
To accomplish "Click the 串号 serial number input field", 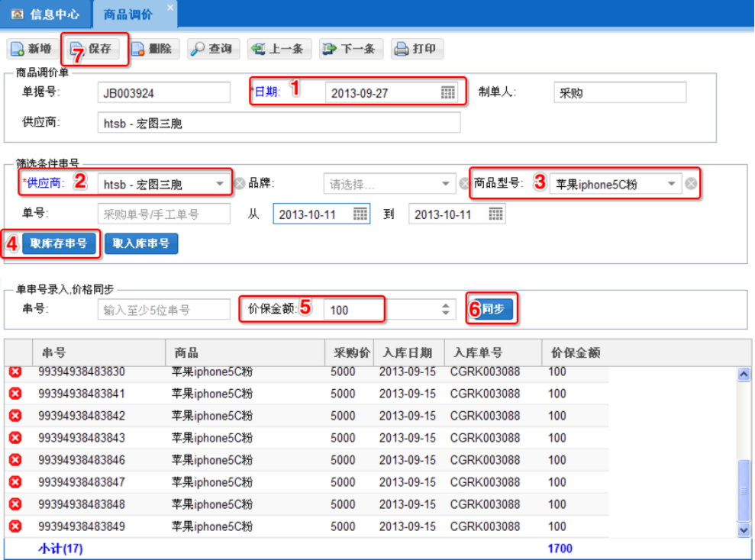I will point(163,310).
